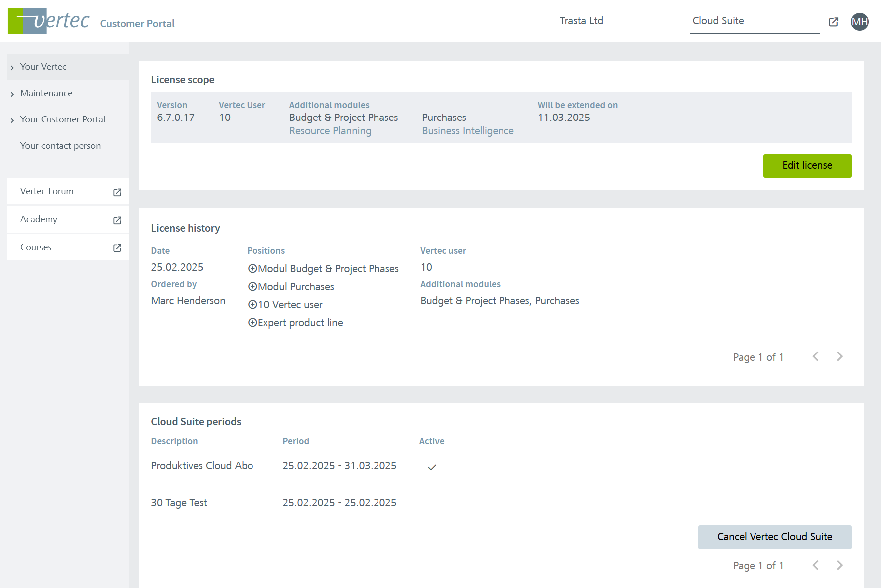This screenshot has height=588, width=881.
Task: Click the Vertec logo
Action: [49, 21]
